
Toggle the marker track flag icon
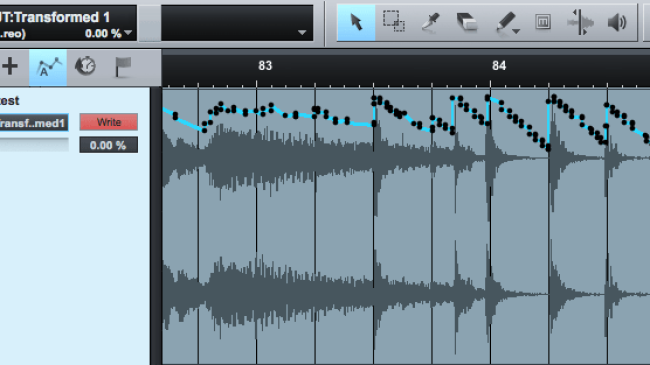tap(123, 67)
